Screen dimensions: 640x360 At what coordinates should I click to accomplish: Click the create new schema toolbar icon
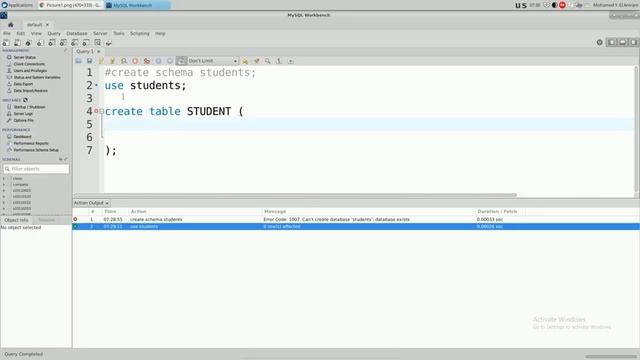(x=40, y=42)
